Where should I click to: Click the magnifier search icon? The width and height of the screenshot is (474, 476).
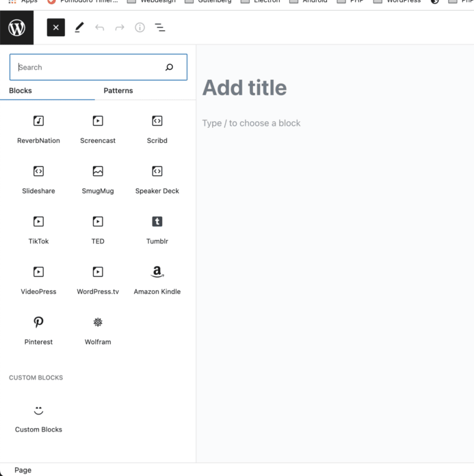169,67
